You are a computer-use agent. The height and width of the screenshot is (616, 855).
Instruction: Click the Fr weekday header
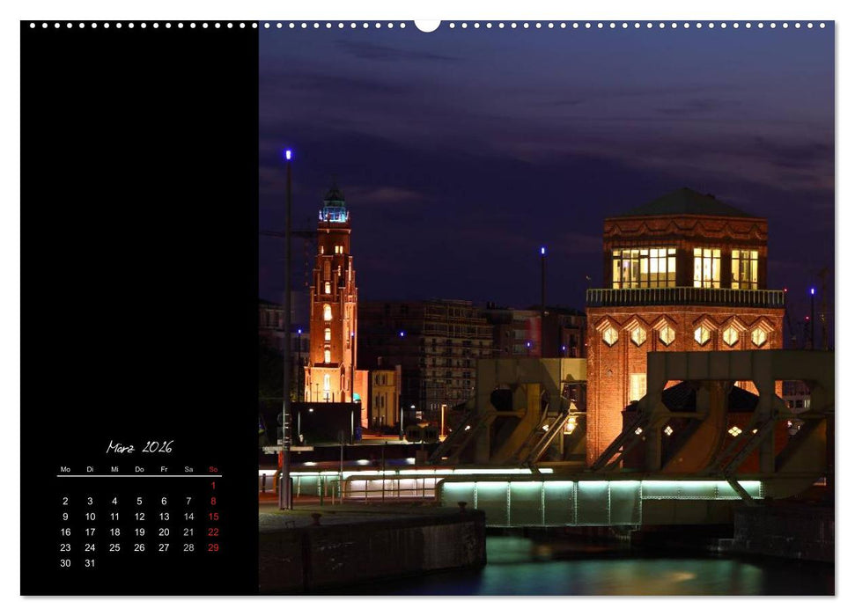coord(163,469)
